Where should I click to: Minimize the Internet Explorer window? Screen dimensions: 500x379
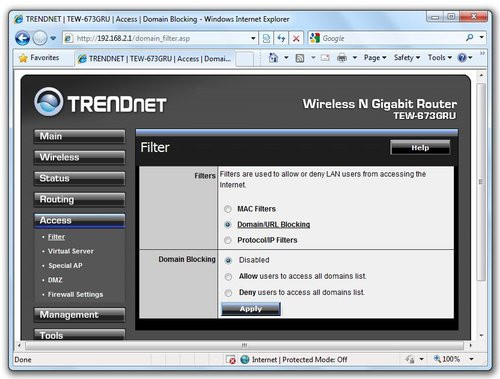coord(435,17)
